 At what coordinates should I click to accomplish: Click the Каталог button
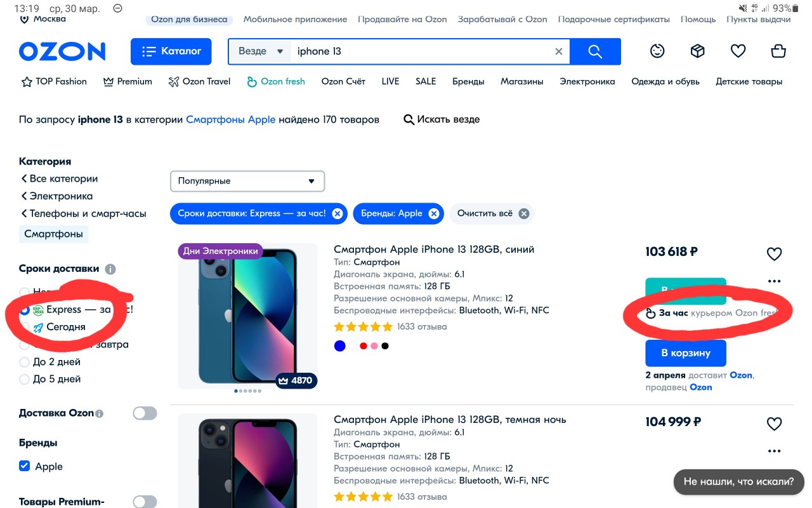click(171, 51)
